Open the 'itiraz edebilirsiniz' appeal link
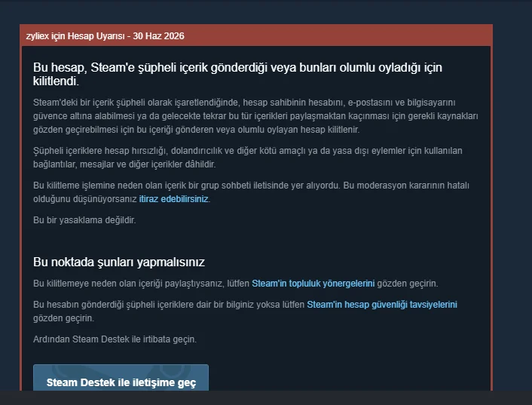Viewport: 532px width, 405px height. (173, 199)
